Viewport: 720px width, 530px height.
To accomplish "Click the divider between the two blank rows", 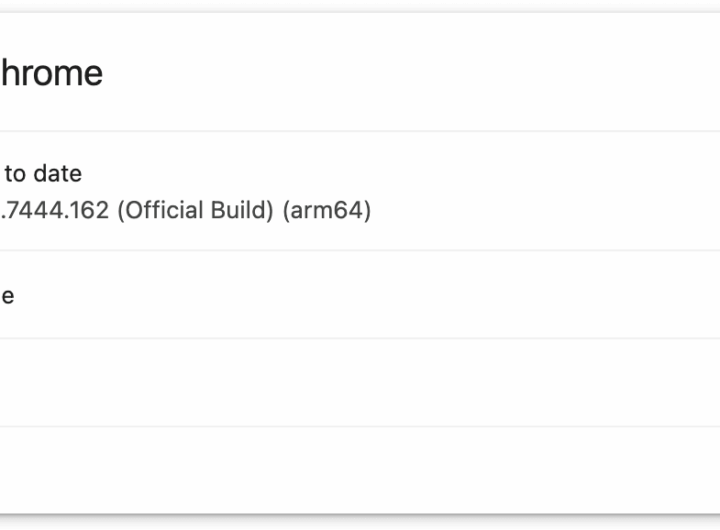I will coord(360,427).
